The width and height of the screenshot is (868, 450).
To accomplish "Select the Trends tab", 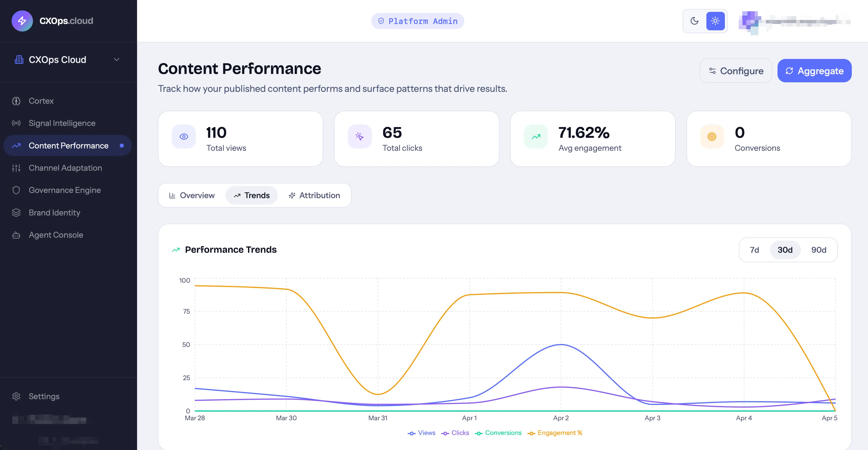I will click(251, 195).
